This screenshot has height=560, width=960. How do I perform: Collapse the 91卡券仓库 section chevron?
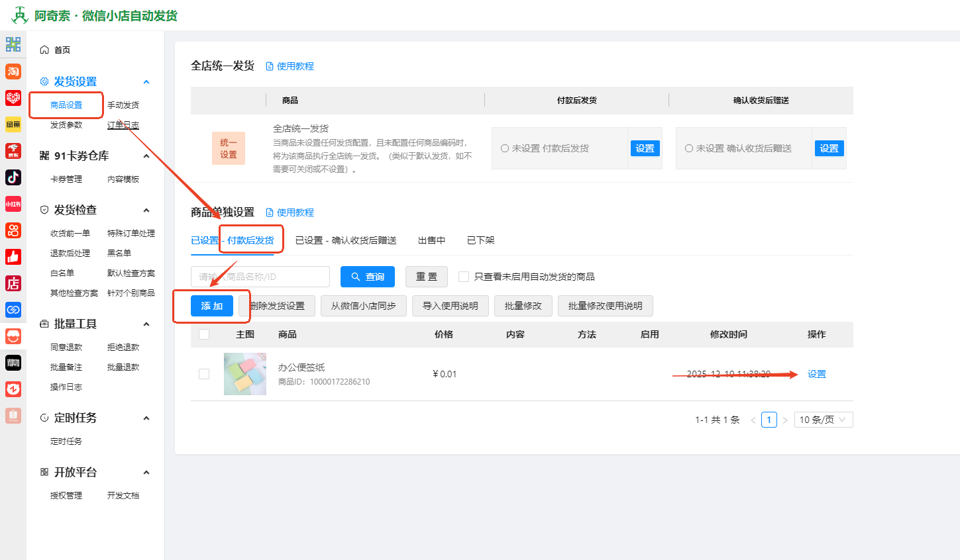tap(146, 156)
